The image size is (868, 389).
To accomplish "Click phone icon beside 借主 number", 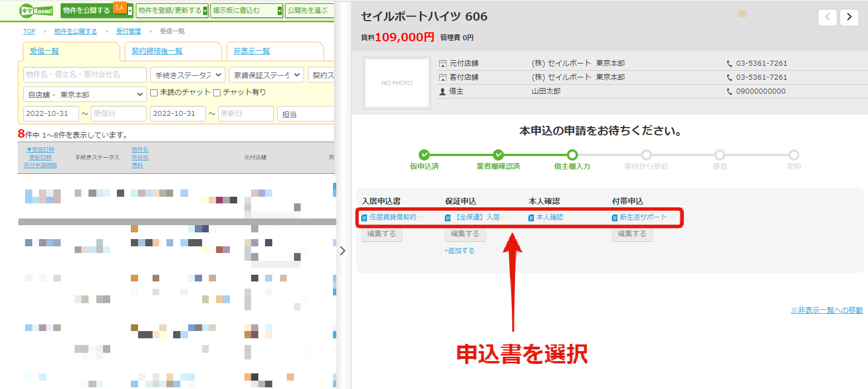I will pyautogui.click(x=730, y=91).
